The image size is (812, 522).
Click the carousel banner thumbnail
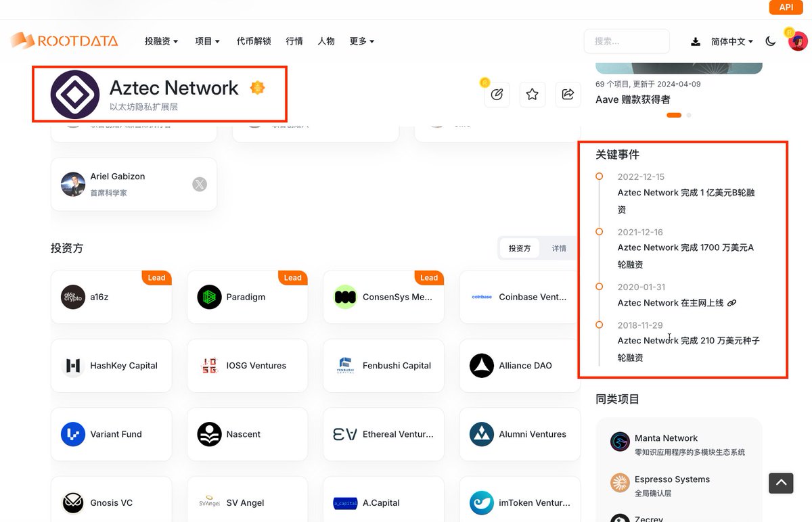(x=679, y=68)
